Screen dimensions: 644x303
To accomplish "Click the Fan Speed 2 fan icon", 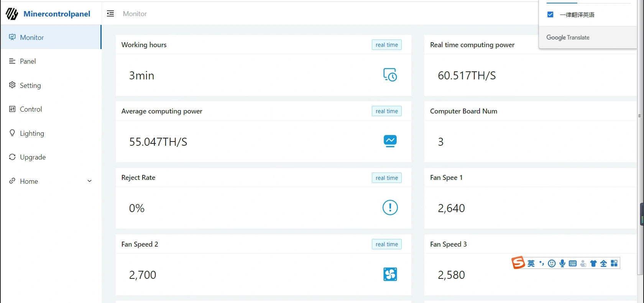I will pos(390,274).
